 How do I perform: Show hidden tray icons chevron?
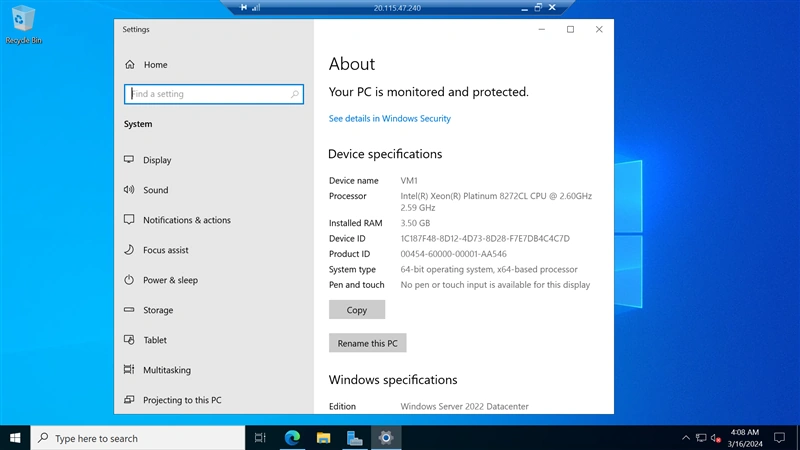coord(686,438)
